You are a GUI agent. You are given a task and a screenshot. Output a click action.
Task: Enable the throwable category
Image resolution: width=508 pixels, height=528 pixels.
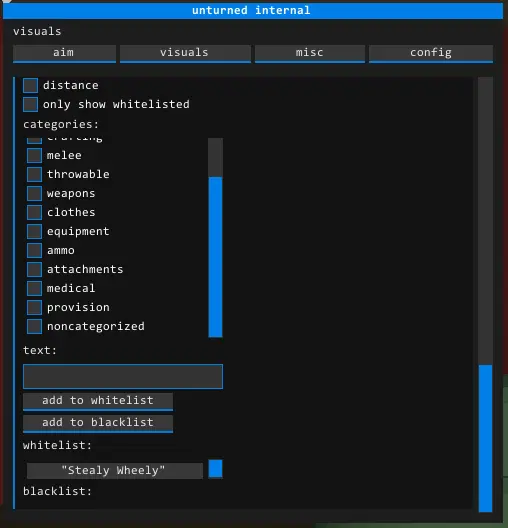(34, 174)
